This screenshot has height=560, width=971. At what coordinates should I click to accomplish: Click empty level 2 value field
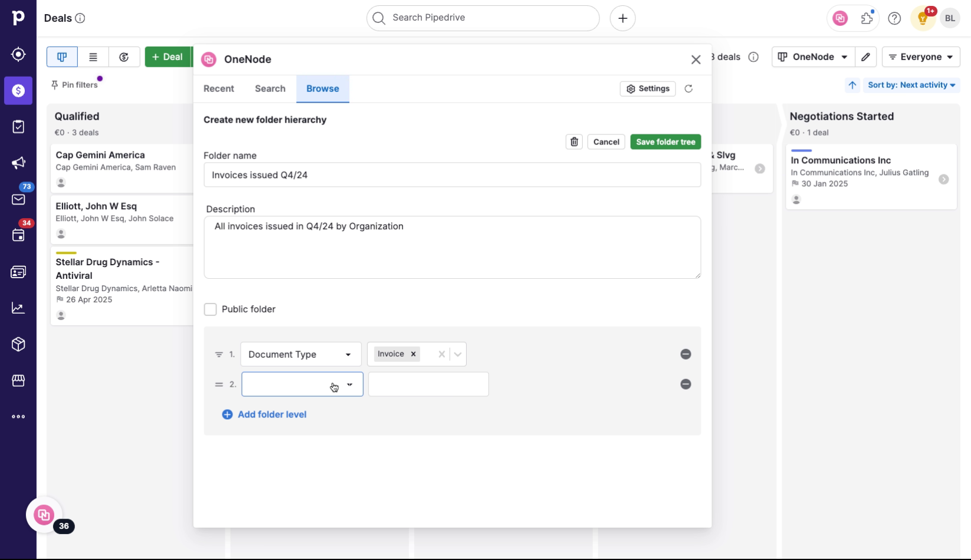[x=428, y=384]
